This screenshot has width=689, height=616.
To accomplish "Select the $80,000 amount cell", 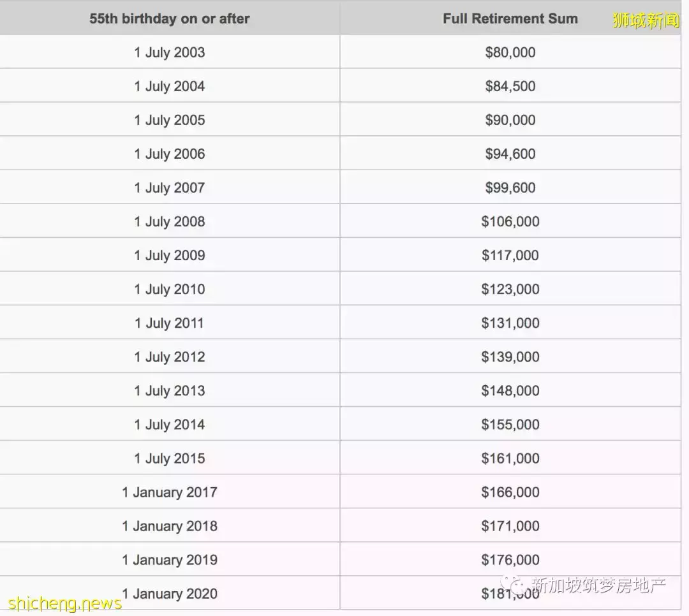I will (510, 52).
